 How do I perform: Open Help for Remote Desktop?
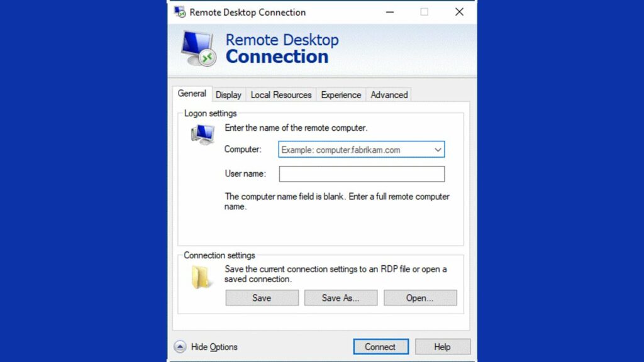(443, 347)
